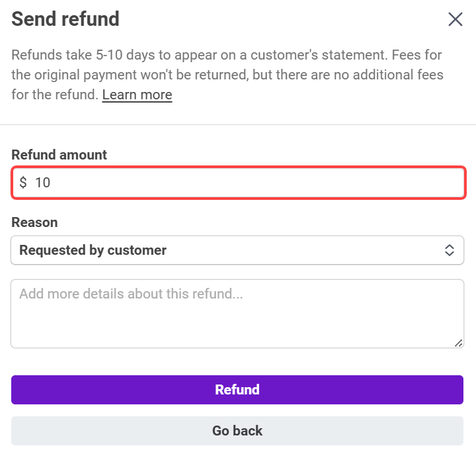Focus the 'Add more details' text area
This screenshot has height=456, width=476.
click(x=237, y=313)
